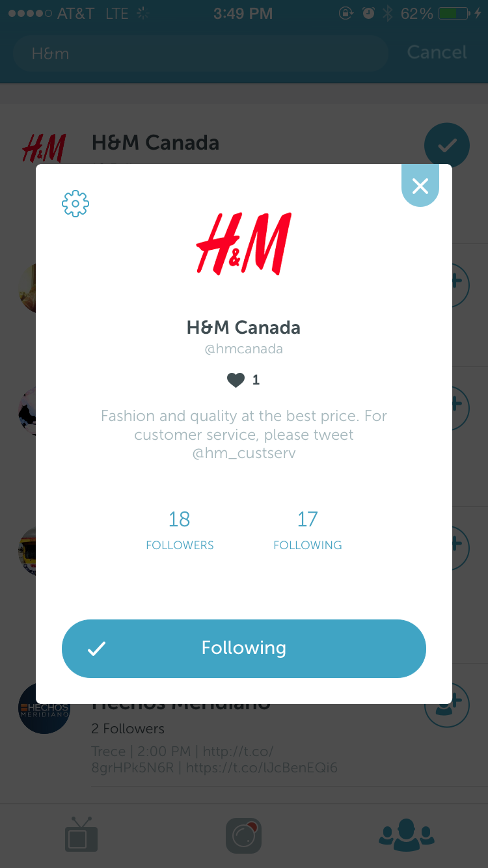View the 18 Followers list
The width and height of the screenshot is (488, 868).
180,530
